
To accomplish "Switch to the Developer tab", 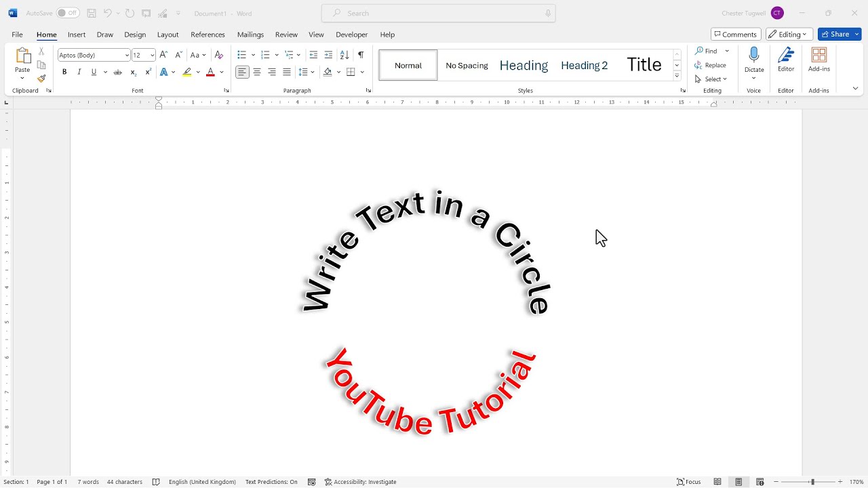I will point(351,35).
